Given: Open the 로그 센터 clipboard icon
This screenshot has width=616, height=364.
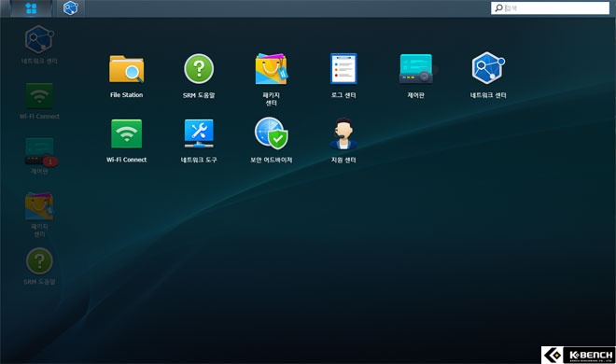Looking at the screenshot, I should (x=343, y=69).
